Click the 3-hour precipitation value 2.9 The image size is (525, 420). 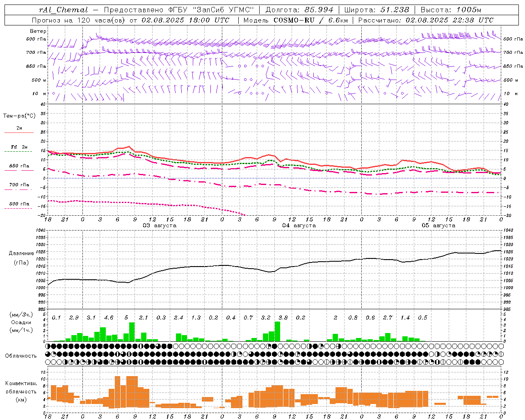click(74, 318)
